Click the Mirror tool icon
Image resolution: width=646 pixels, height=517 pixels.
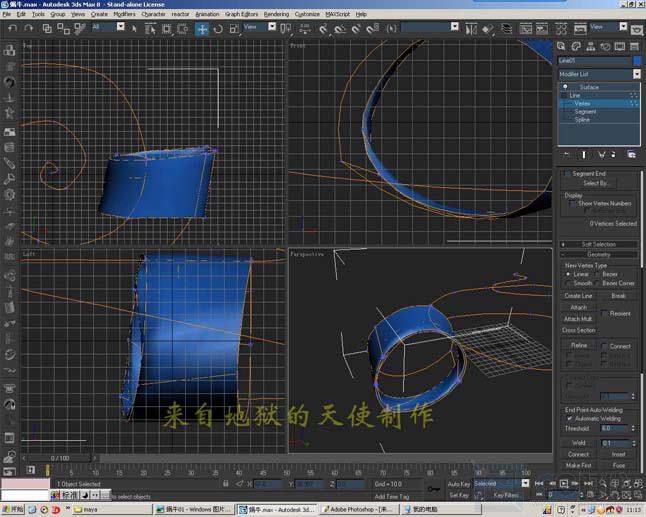[x=471, y=29]
